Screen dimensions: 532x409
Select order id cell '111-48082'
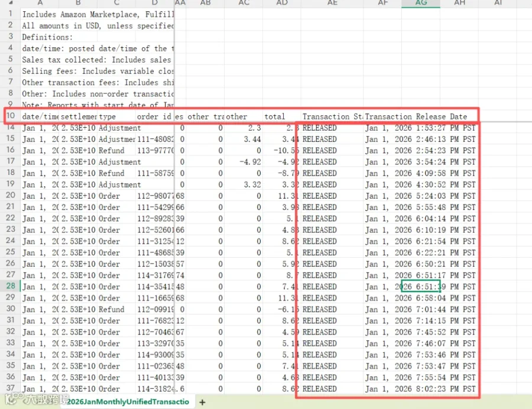(x=155, y=139)
